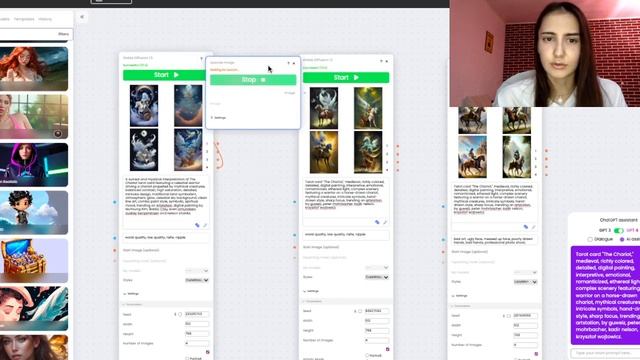Stop the Generate image node

(253, 80)
